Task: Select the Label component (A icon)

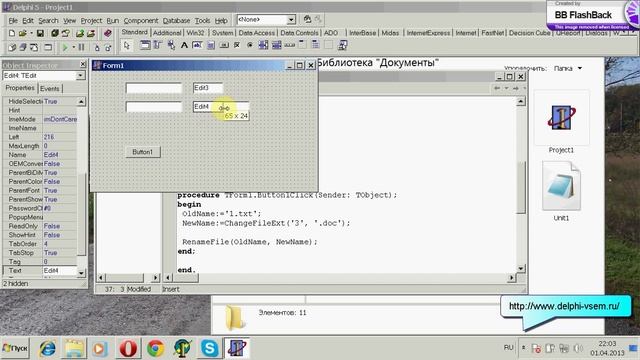Action: (184, 45)
